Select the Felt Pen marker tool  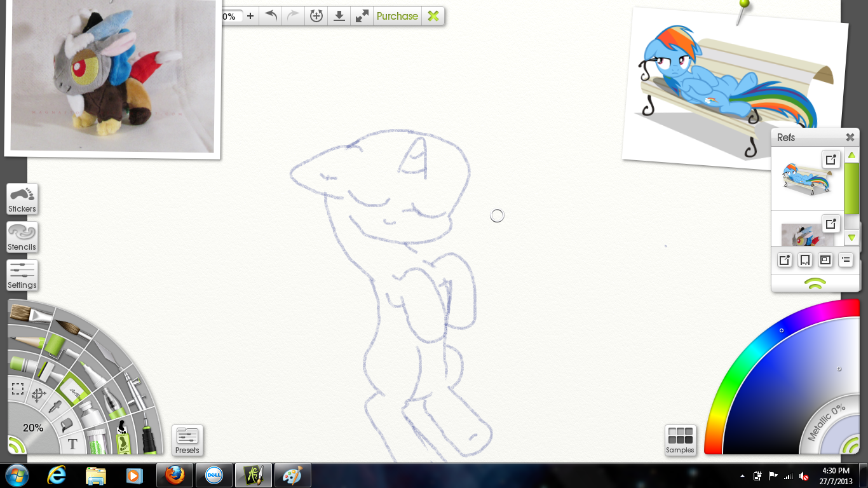(93, 374)
